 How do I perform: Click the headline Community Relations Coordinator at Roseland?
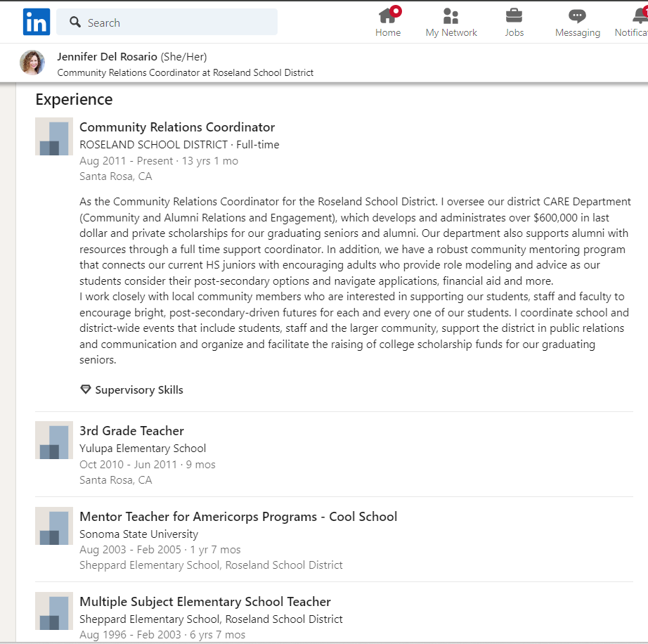(185, 72)
